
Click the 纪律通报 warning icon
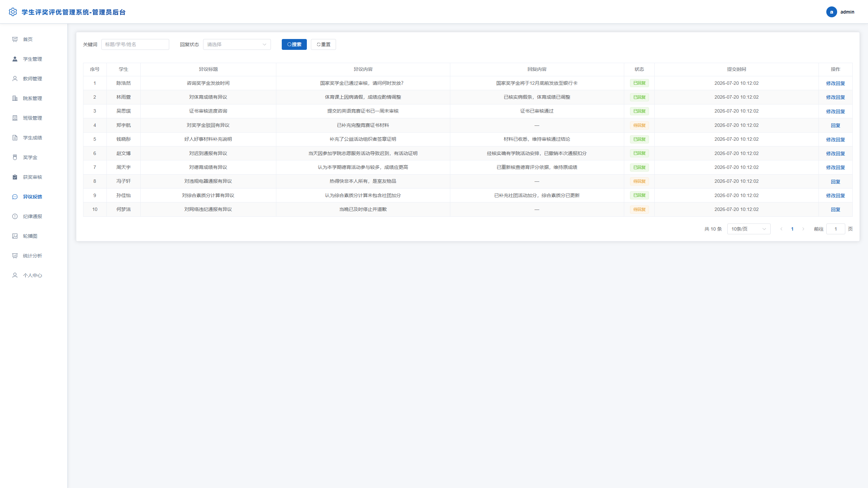click(15, 216)
